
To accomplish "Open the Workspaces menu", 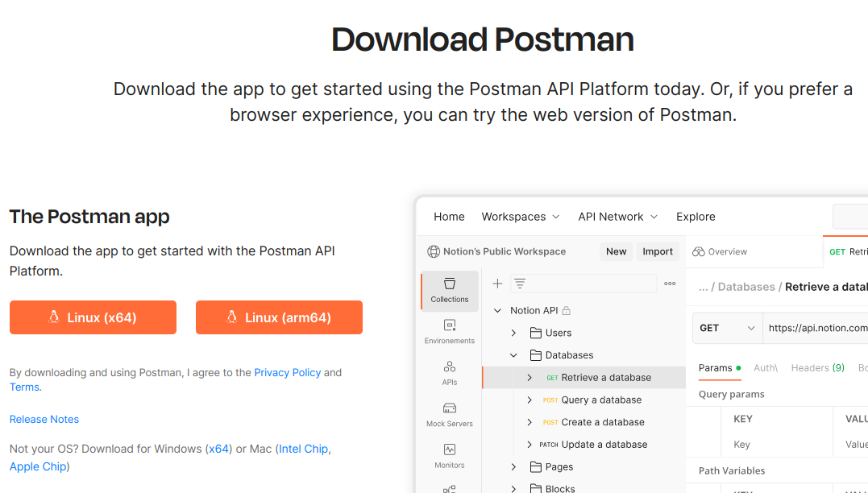I will [520, 217].
